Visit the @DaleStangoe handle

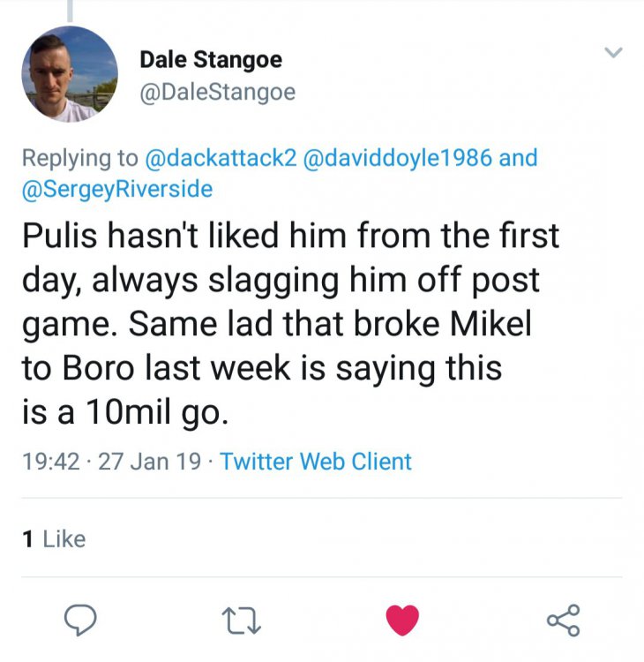[218, 92]
